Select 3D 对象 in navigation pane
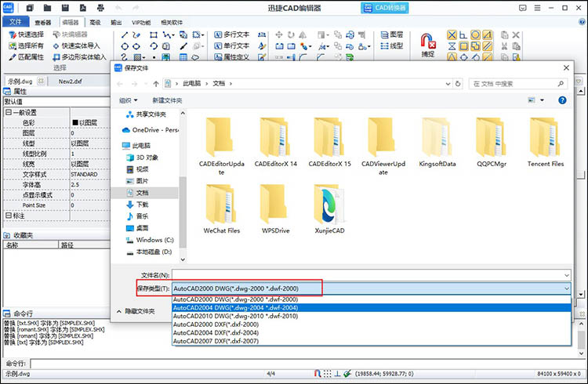 coord(143,158)
